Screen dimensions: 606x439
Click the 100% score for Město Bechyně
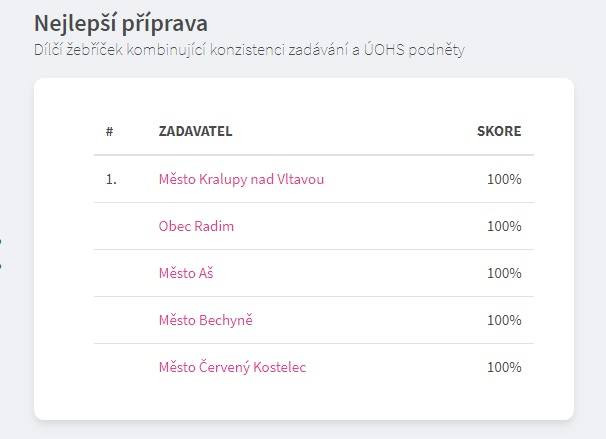(x=504, y=320)
